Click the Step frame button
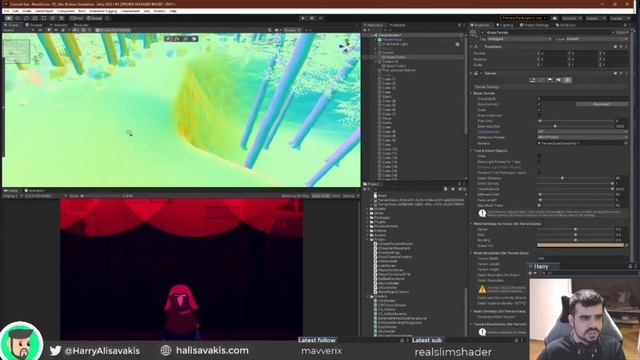 pyautogui.click(x=321, y=18)
